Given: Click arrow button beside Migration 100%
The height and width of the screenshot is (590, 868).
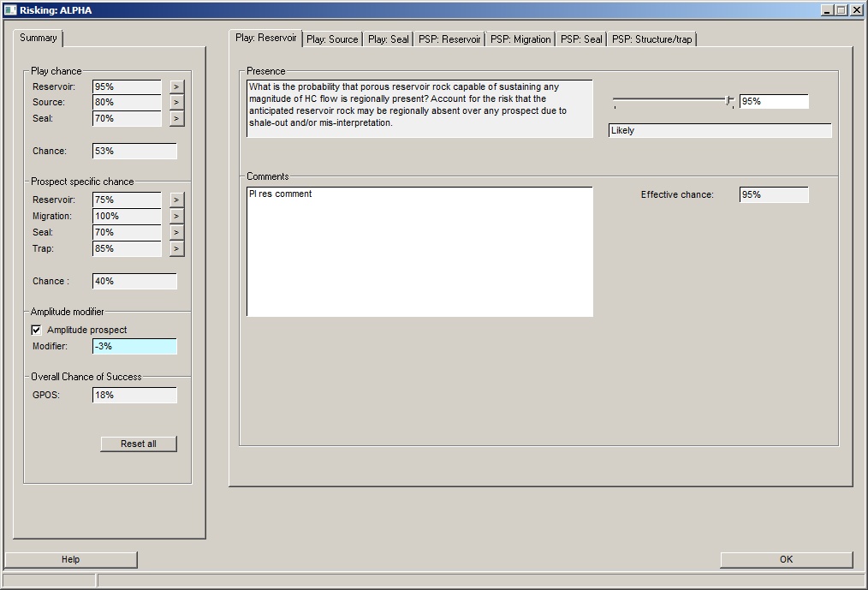Looking at the screenshot, I should (176, 216).
